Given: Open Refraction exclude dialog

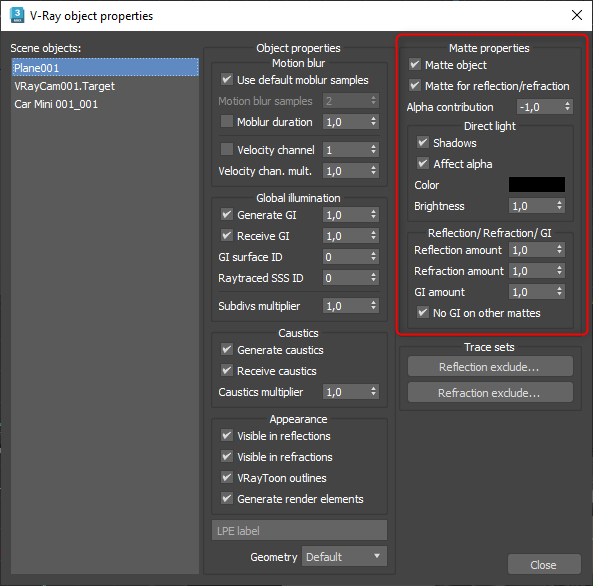Looking at the screenshot, I should click(490, 392).
